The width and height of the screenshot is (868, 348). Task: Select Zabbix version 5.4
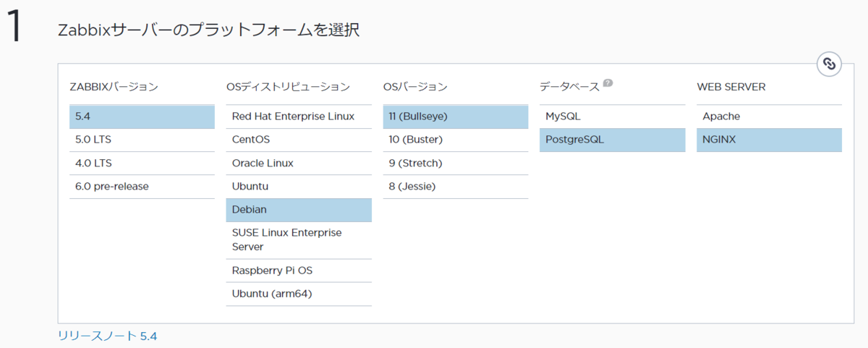pos(142,116)
